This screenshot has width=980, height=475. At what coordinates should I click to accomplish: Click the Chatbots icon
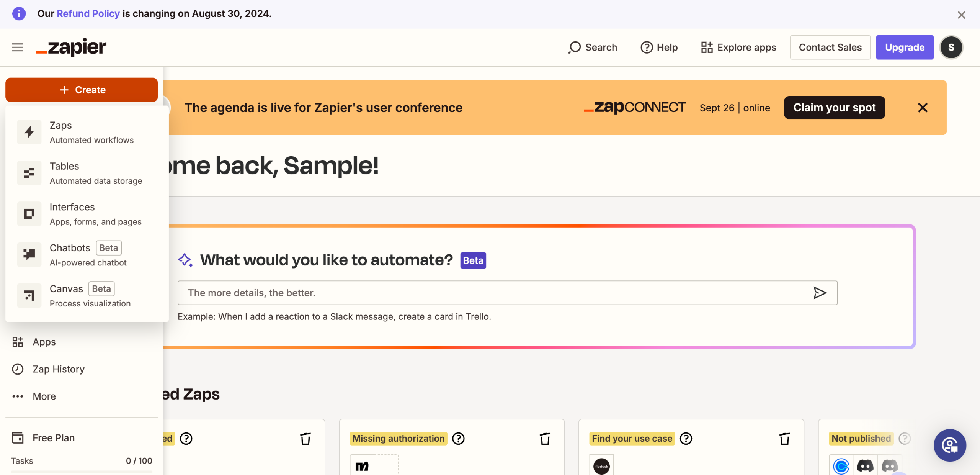[29, 254]
